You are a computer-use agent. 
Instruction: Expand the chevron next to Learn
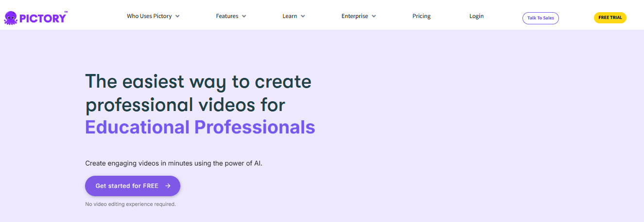(303, 17)
